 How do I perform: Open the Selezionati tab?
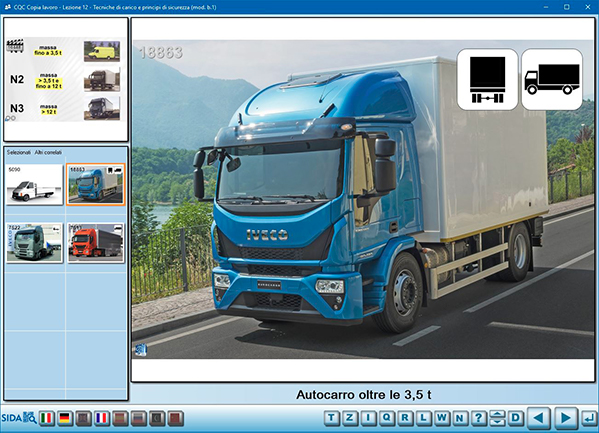pyautogui.click(x=18, y=152)
